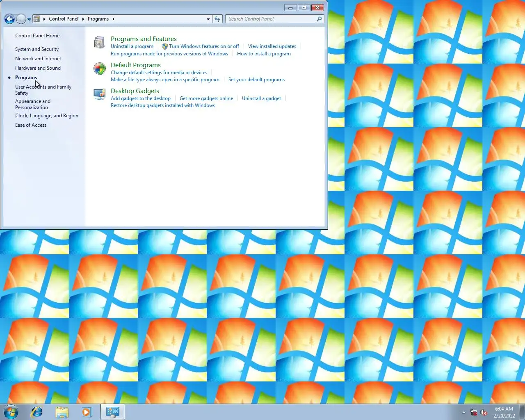Click Get more gadgets online
This screenshot has height=420, width=525.
[x=206, y=98]
